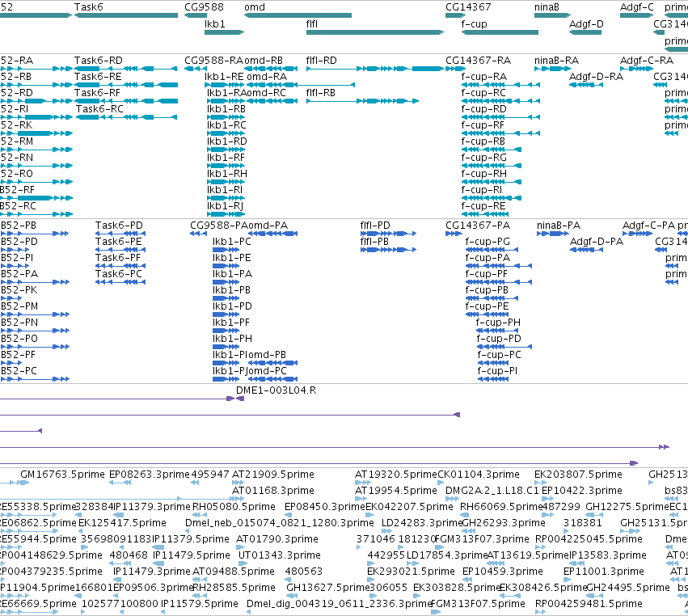Open transcript 52-RK
Image resolution: width=688 pixels, height=616 pixels.
point(16,124)
